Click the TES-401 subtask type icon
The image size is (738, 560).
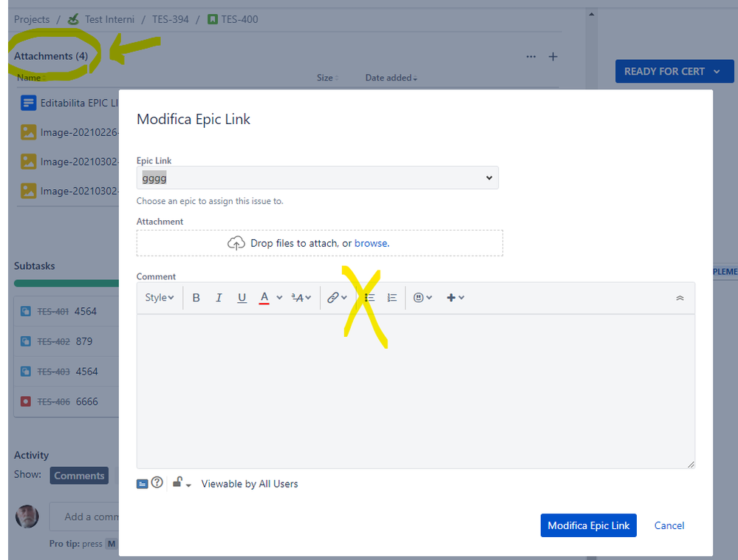click(x=26, y=311)
